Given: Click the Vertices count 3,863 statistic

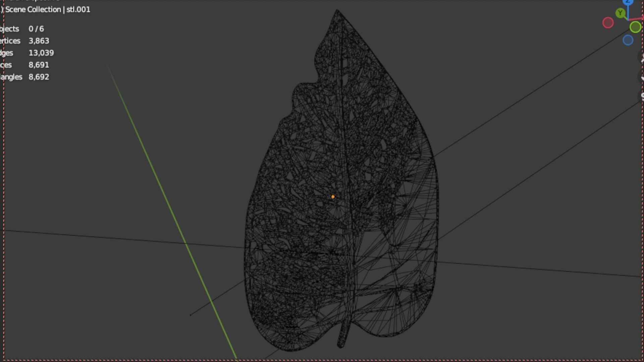Looking at the screenshot, I should 39,41.
